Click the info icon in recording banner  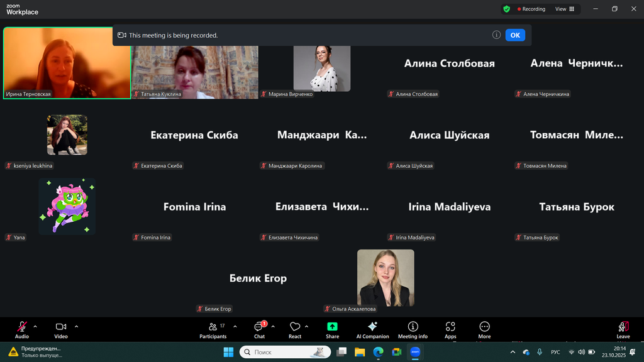click(x=496, y=35)
